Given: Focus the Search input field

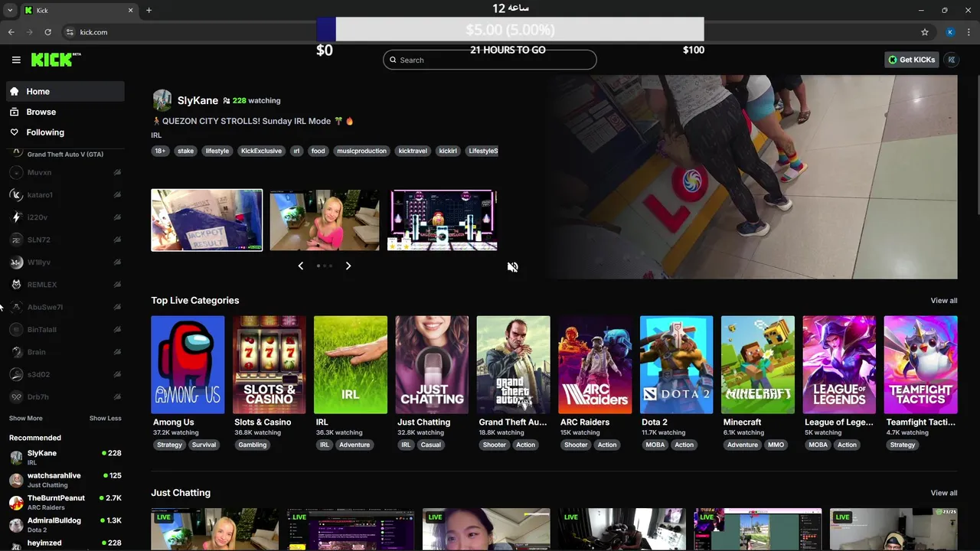Looking at the screenshot, I should (490, 60).
